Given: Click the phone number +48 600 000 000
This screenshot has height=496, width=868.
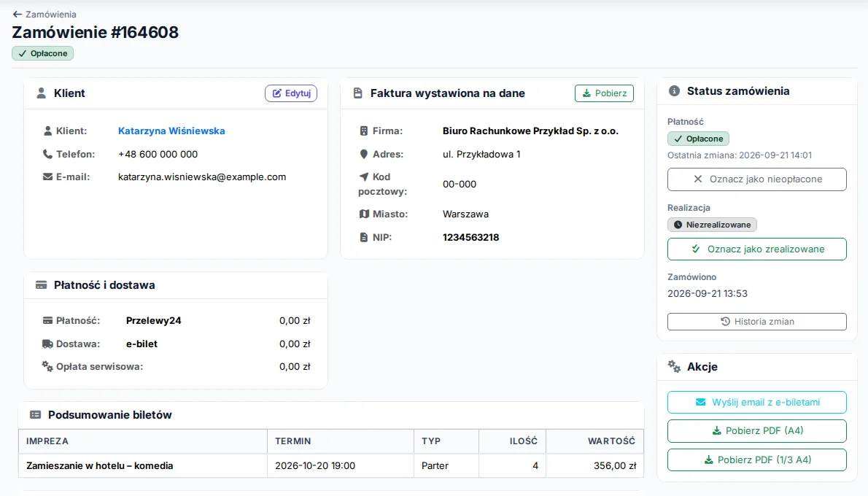Looking at the screenshot, I should 158,155.
